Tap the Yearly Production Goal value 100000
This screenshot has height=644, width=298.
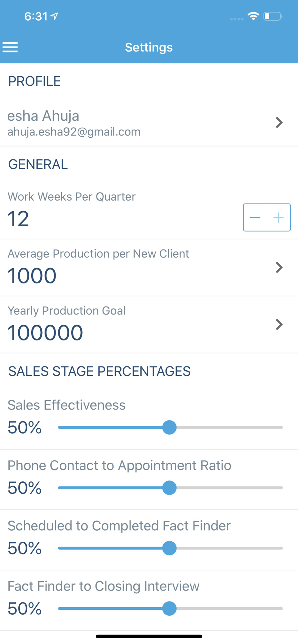pyautogui.click(x=45, y=333)
